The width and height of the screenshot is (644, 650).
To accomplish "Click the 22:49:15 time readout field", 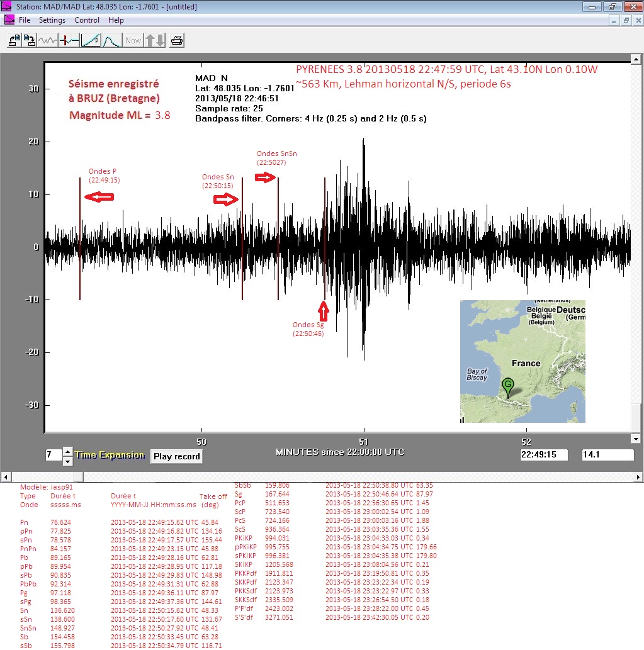I will click(543, 455).
